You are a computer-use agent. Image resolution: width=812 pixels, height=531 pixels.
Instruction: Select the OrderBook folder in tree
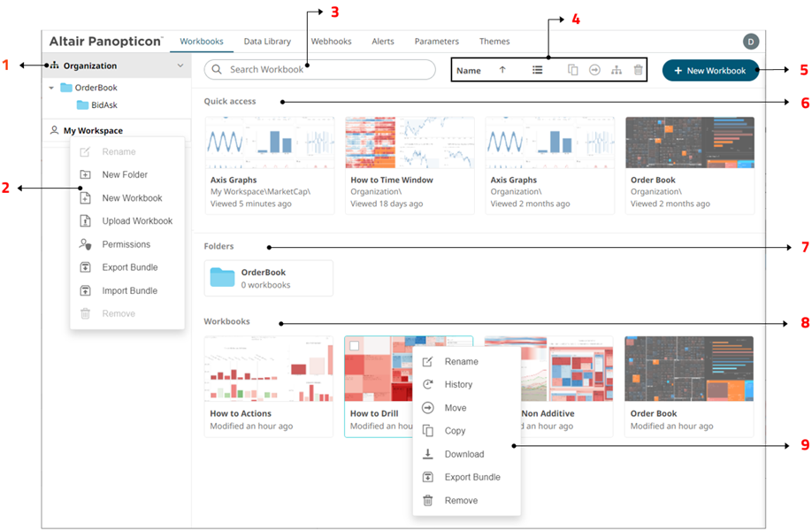coord(89,88)
